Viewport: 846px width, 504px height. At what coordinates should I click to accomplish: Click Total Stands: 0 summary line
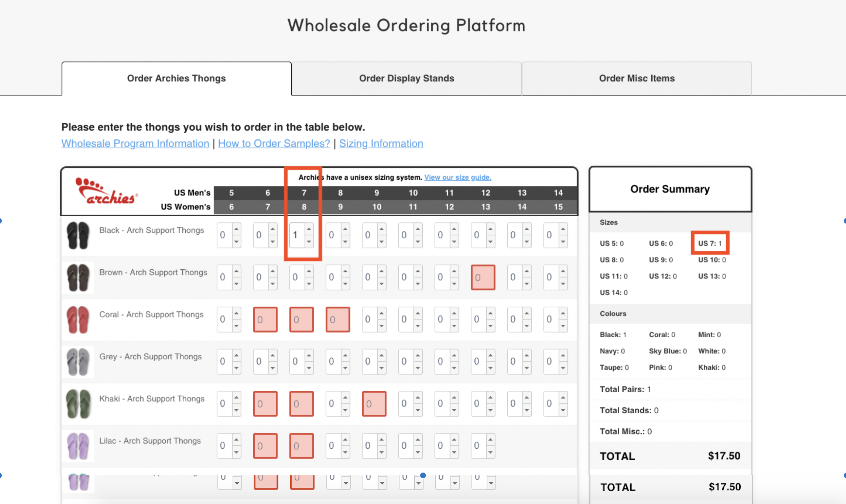[x=629, y=410]
